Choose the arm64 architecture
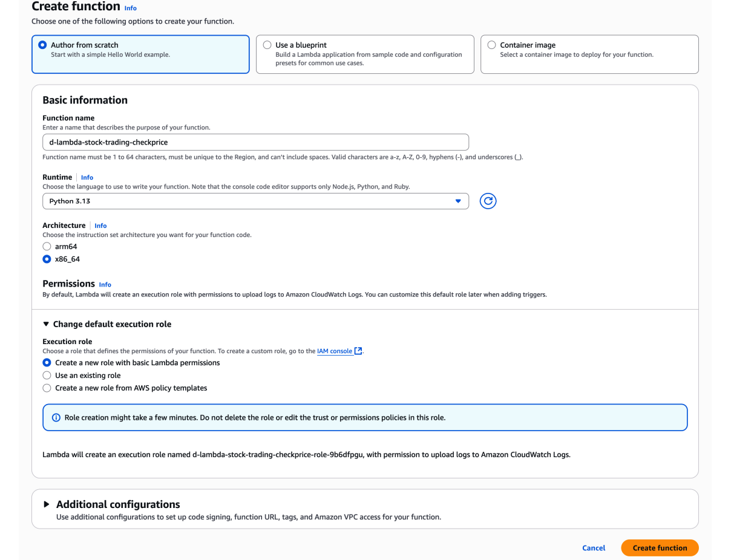The image size is (731, 560). click(47, 247)
